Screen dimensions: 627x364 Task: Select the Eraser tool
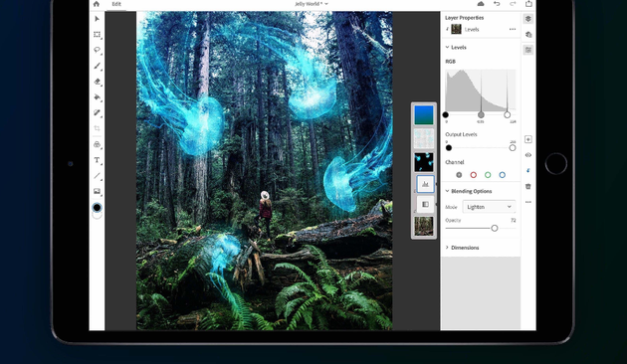coord(97,82)
